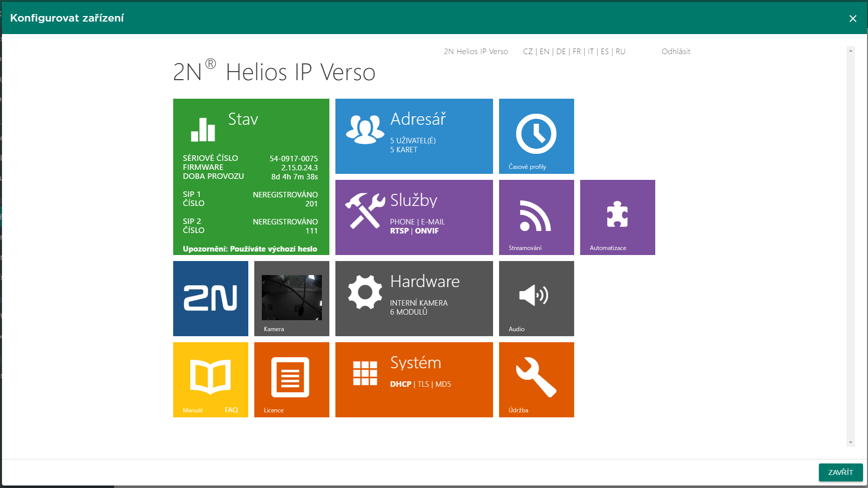Click the 'DHCP | TLS | MD5' text
This screenshot has width=868, height=488.
click(x=420, y=384)
